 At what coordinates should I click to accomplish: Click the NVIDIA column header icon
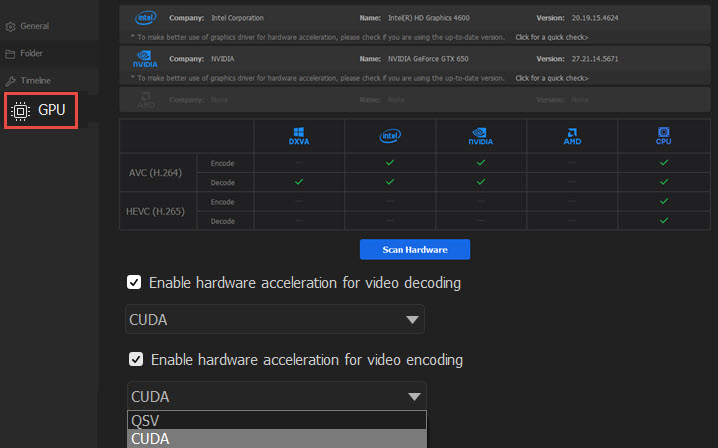coord(480,136)
